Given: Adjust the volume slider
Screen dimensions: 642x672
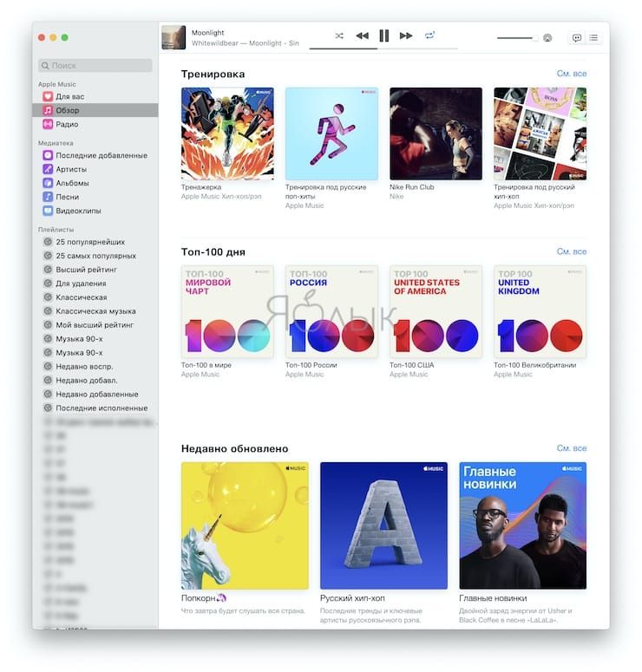Looking at the screenshot, I should pyautogui.click(x=517, y=38).
